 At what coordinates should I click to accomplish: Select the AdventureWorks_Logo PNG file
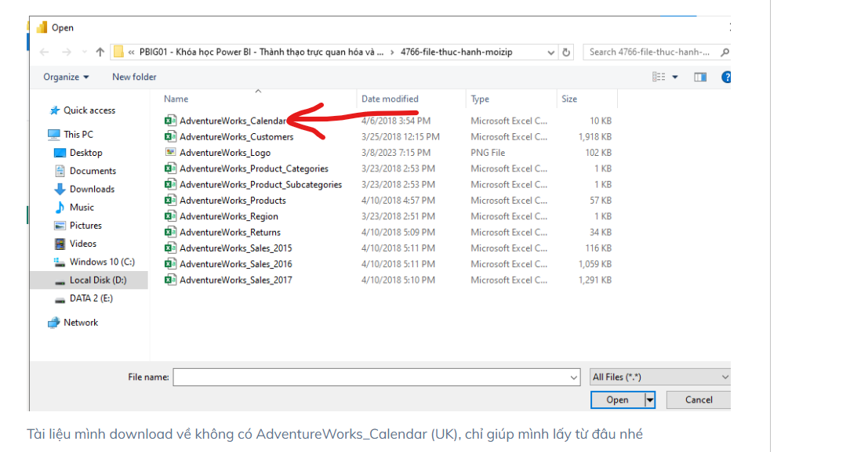pos(225,153)
